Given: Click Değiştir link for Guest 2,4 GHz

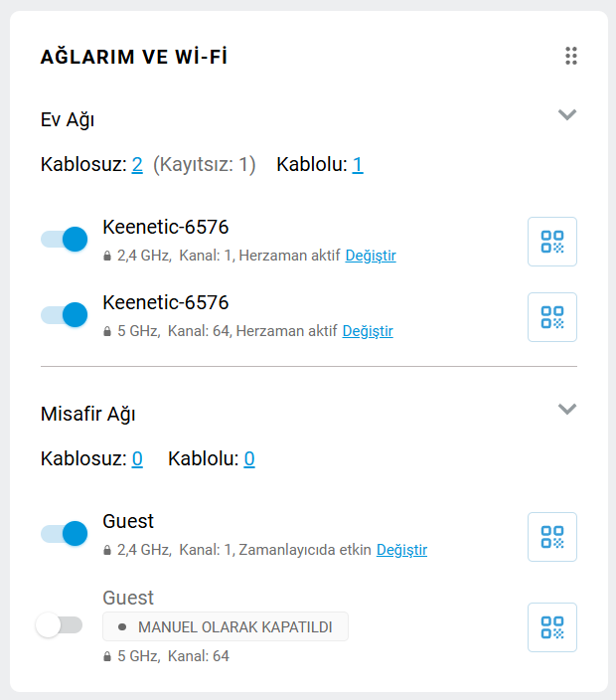Looking at the screenshot, I should click(x=401, y=550).
